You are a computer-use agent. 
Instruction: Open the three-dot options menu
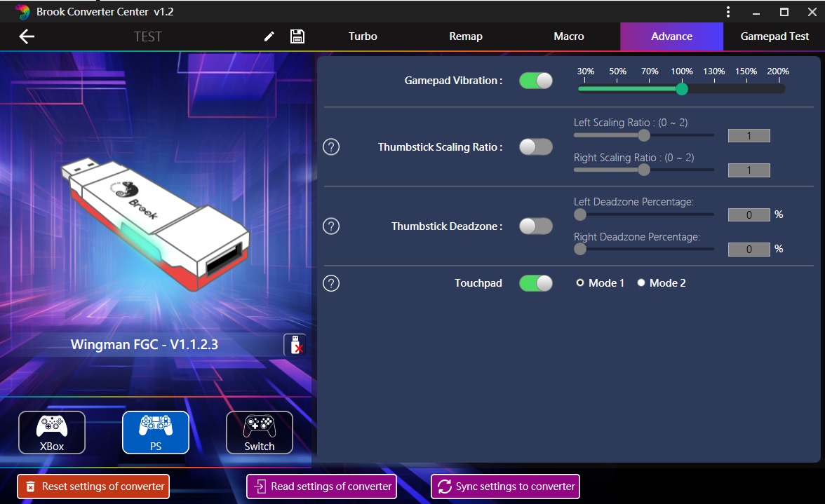[x=728, y=11]
